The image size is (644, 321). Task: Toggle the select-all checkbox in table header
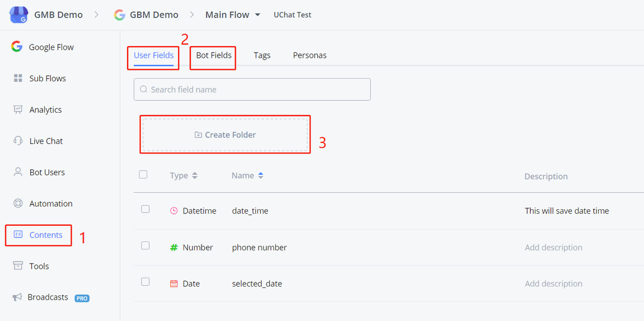[x=143, y=174]
